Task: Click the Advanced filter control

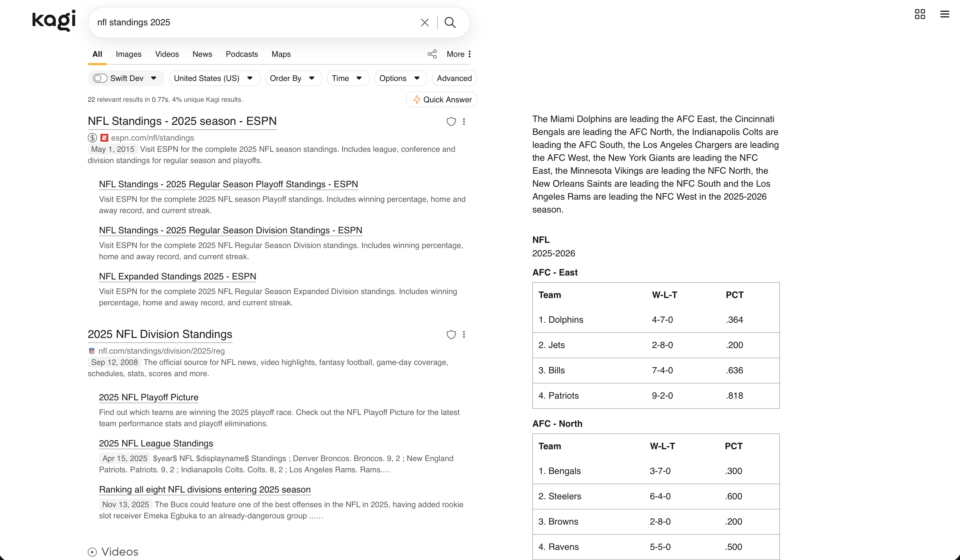Action: coord(454,78)
